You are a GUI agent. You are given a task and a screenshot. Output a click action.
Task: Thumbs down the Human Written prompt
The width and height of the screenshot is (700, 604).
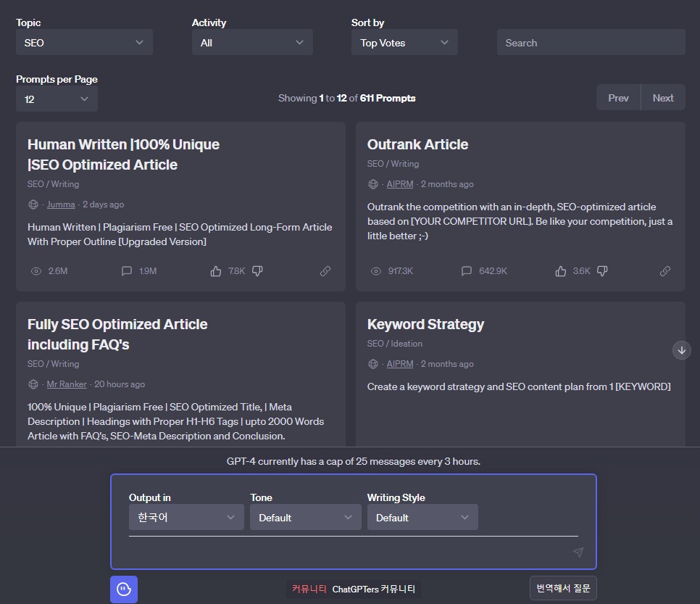[x=257, y=271]
